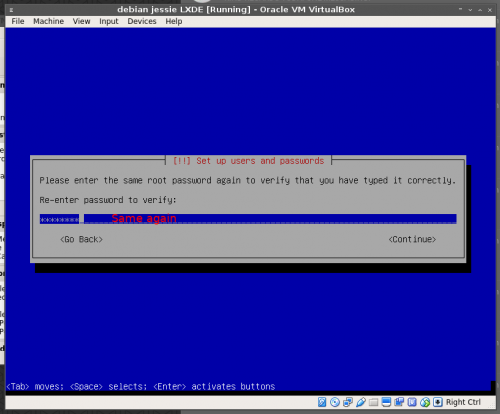Open the File menu
The width and height of the screenshot is (500, 414).
click(18, 21)
